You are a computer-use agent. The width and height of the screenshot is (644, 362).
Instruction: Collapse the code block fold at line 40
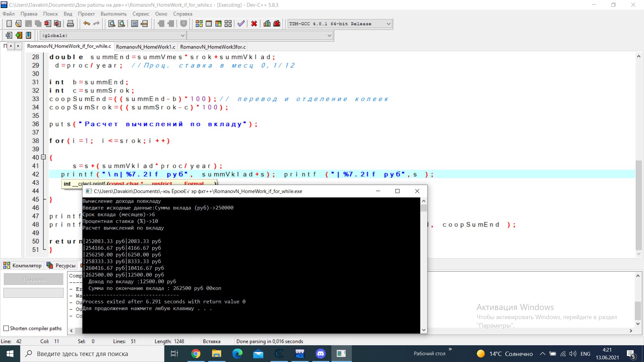click(43, 157)
